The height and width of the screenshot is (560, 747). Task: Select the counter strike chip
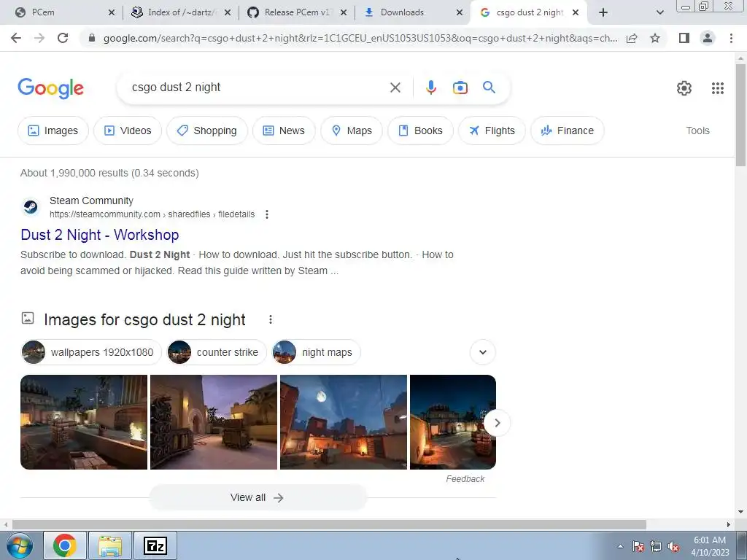tap(216, 352)
